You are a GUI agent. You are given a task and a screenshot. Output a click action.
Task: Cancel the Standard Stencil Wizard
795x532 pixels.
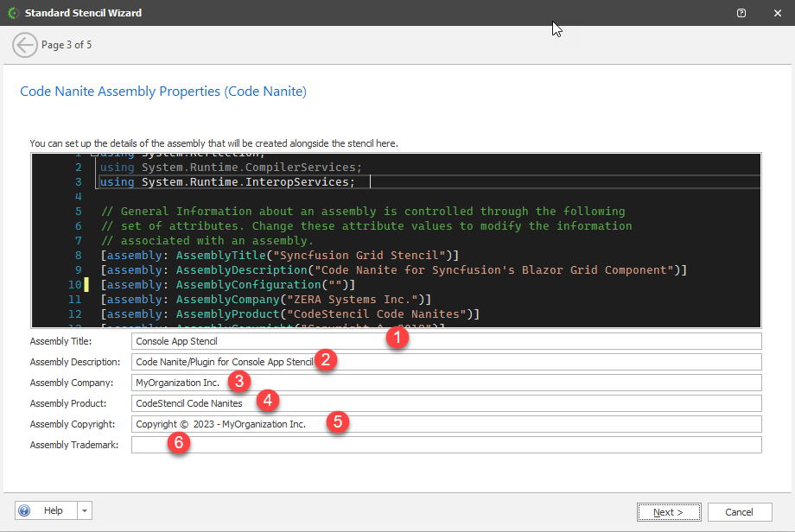(x=739, y=512)
